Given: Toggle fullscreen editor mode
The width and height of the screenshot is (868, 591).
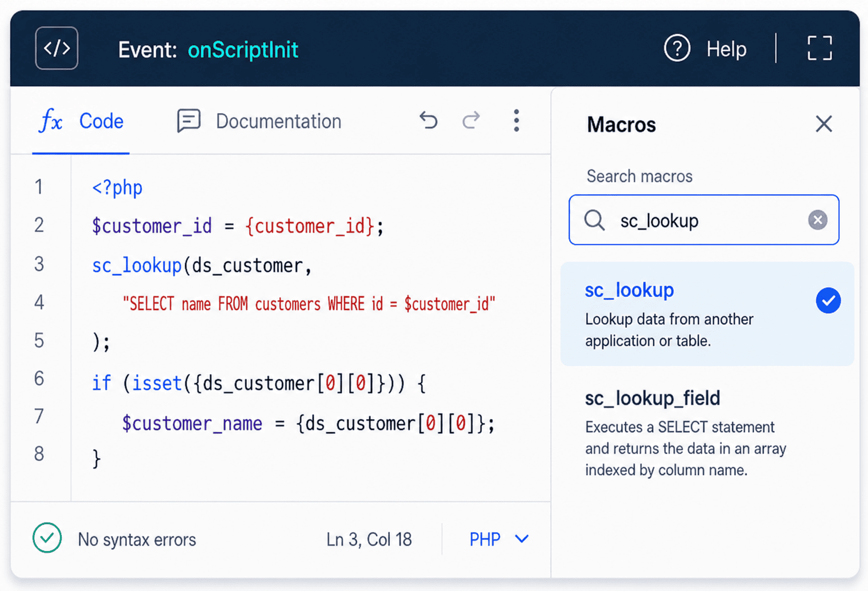Looking at the screenshot, I should click(819, 48).
